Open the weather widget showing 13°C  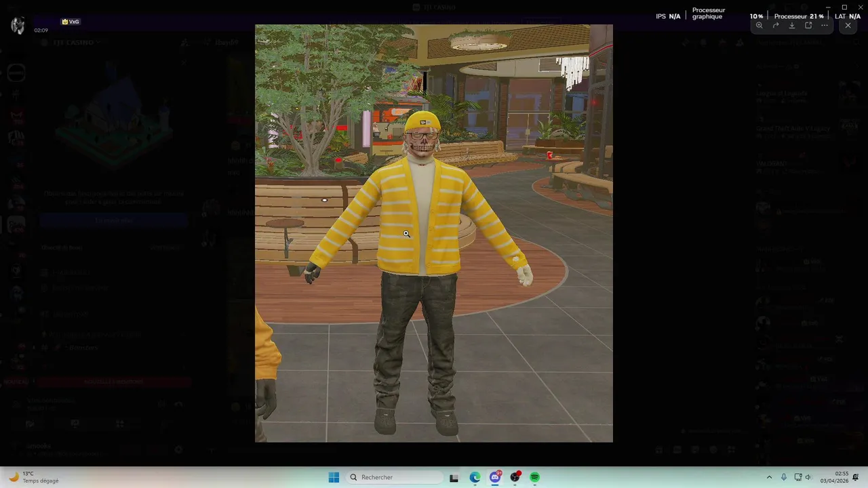click(34, 477)
